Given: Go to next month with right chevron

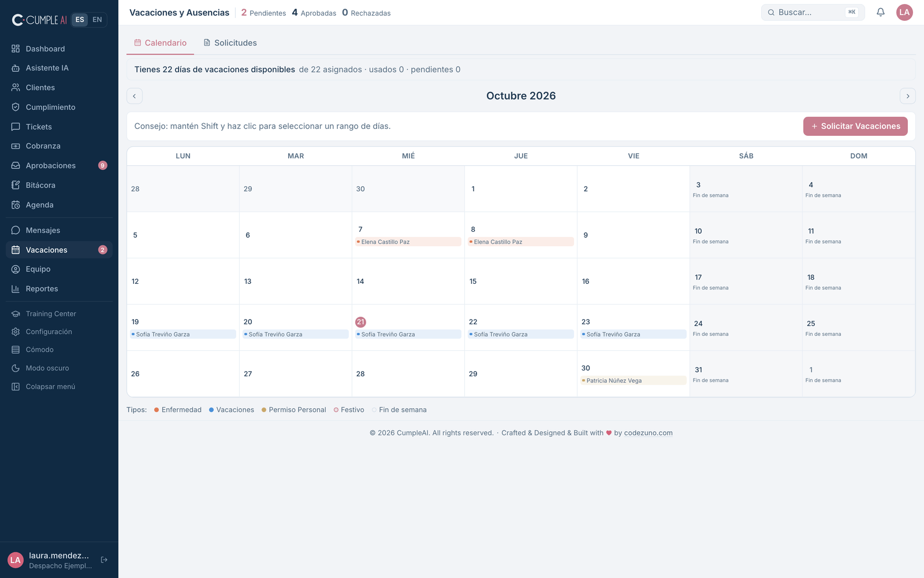Looking at the screenshot, I should click(908, 96).
